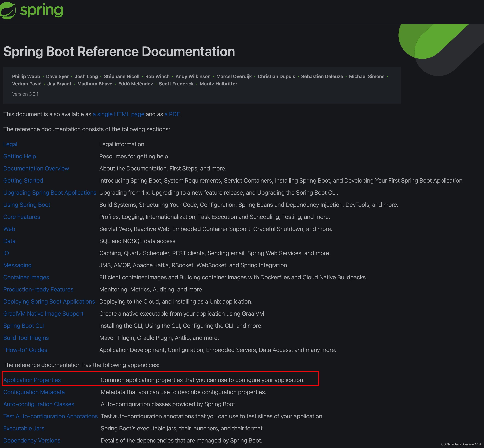Open Production-ready Features link
This screenshot has height=448, width=484.
(38, 289)
